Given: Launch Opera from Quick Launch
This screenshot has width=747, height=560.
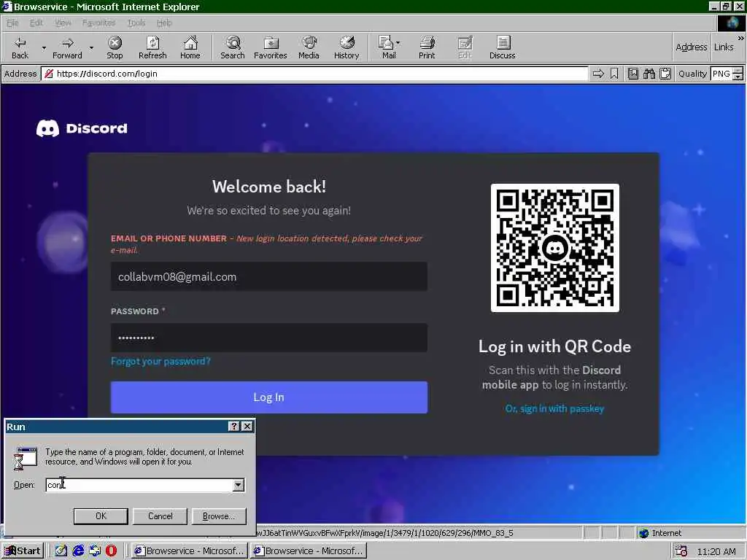Looking at the screenshot, I should click(x=111, y=551).
